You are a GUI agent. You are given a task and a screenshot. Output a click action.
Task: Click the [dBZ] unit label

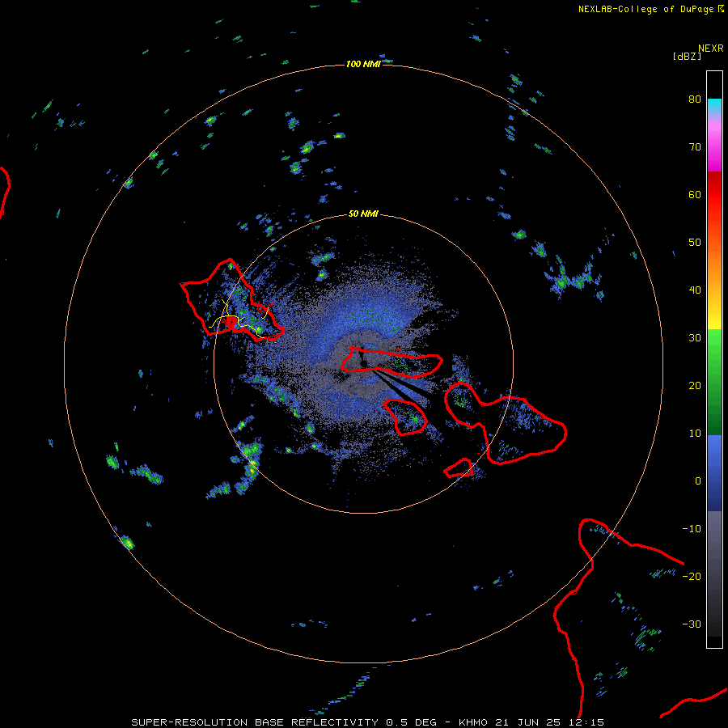(687, 57)
